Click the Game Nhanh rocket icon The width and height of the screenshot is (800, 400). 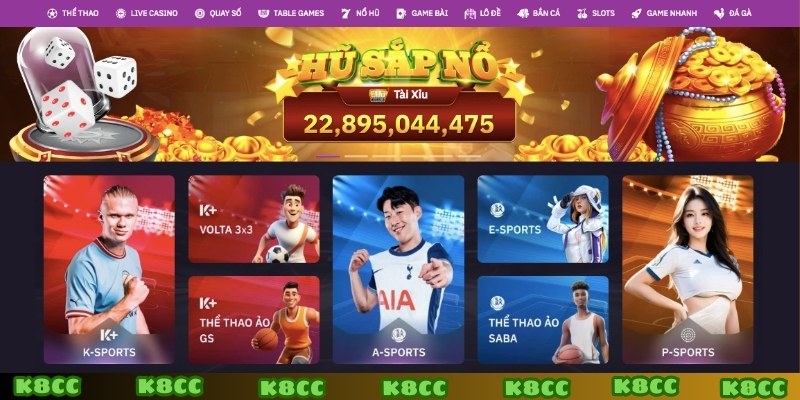coord(636,14)
